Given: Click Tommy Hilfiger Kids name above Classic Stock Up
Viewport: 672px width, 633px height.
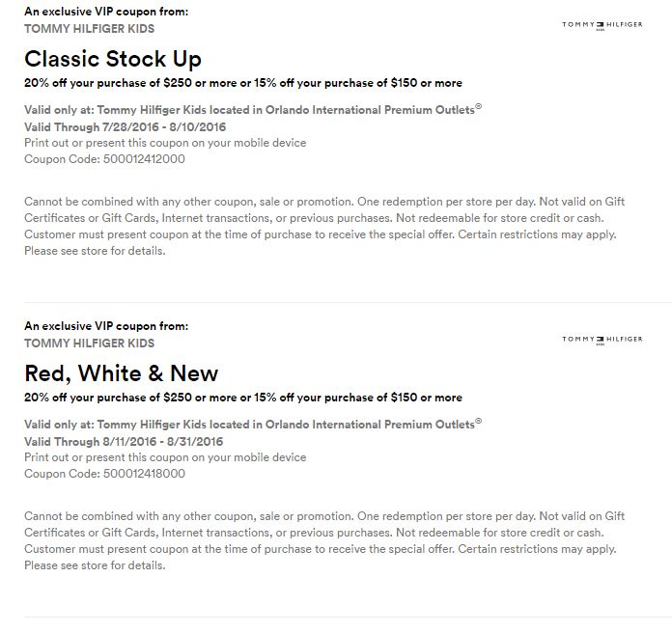Looking at the screenshot, I should [89, 29].
